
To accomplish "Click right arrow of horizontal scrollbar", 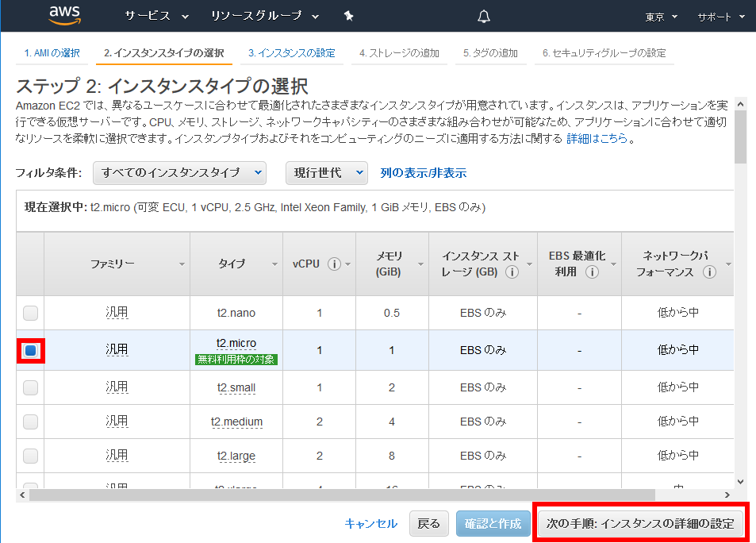I will (x=727, y=495).
